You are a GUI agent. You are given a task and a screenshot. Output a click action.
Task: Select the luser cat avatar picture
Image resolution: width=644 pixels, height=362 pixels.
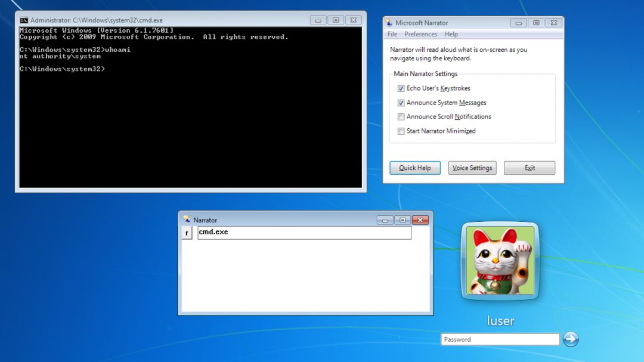tap(500, 261)
